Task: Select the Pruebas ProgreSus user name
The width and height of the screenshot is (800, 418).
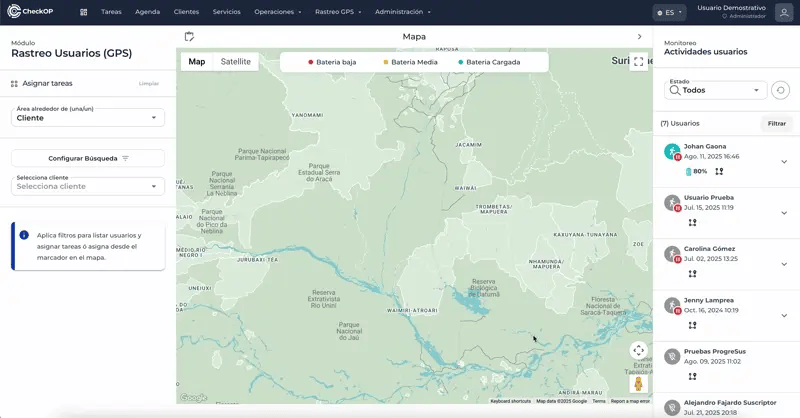Action: coord(714,352)
